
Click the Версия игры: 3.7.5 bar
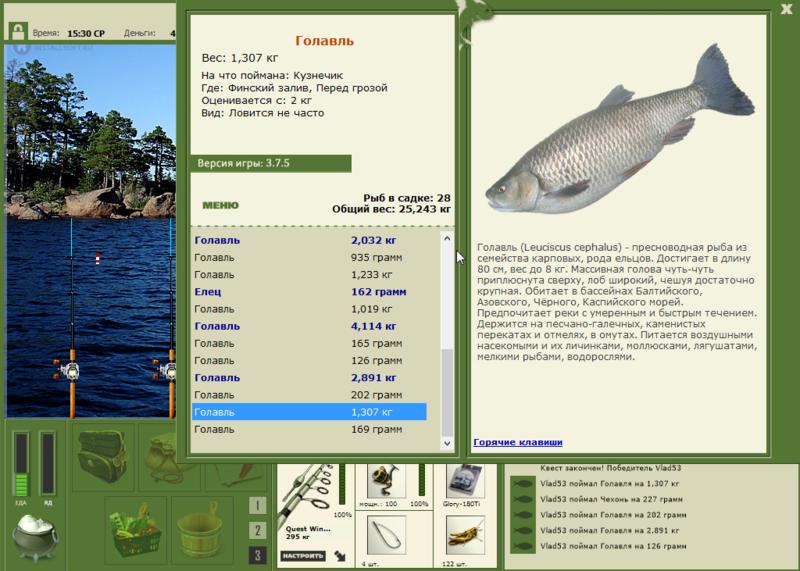coord(271,163)
